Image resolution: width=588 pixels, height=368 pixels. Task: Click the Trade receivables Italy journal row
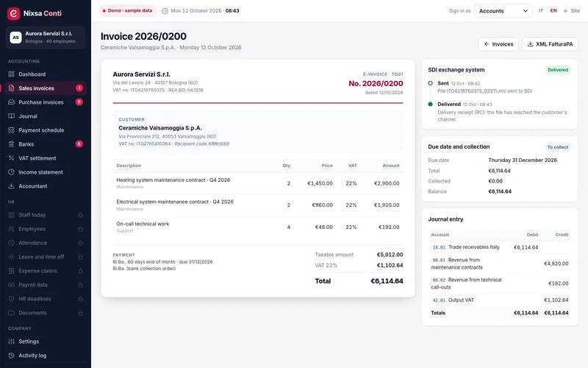tap(500, 247)
